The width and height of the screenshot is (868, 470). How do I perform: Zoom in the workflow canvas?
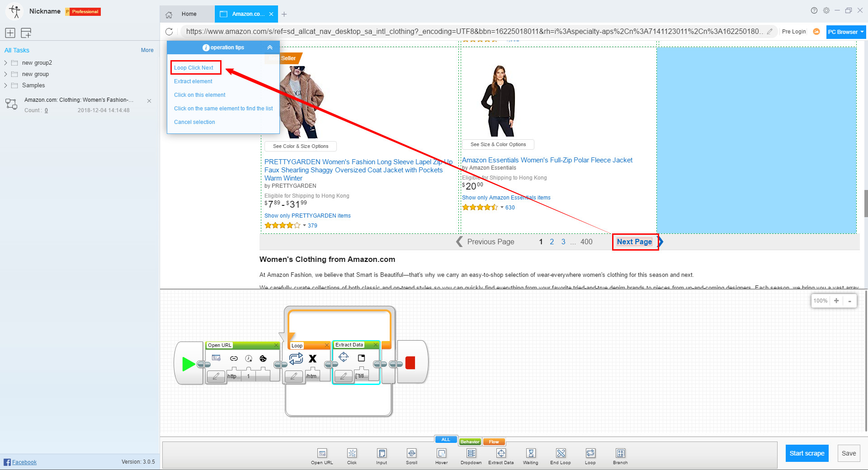836,301
